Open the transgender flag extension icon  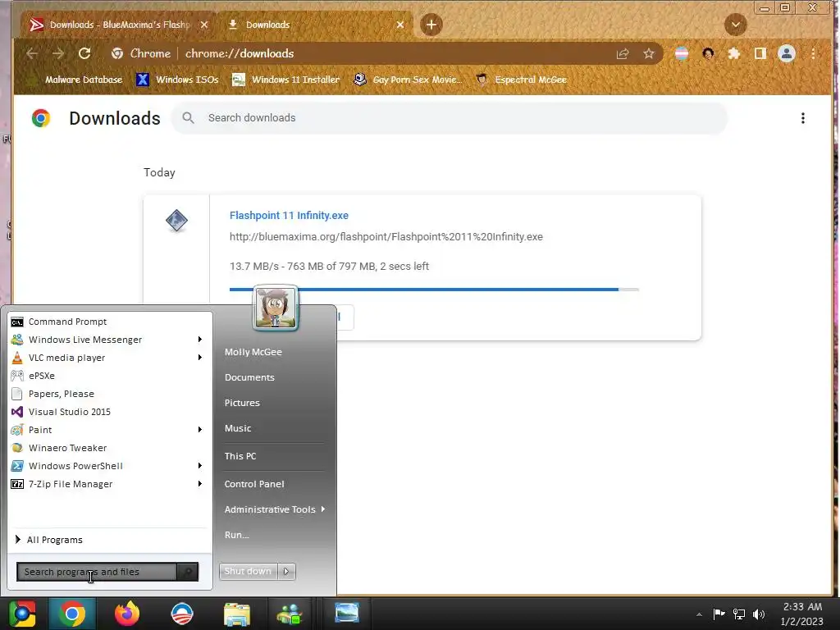coord(682,53)
